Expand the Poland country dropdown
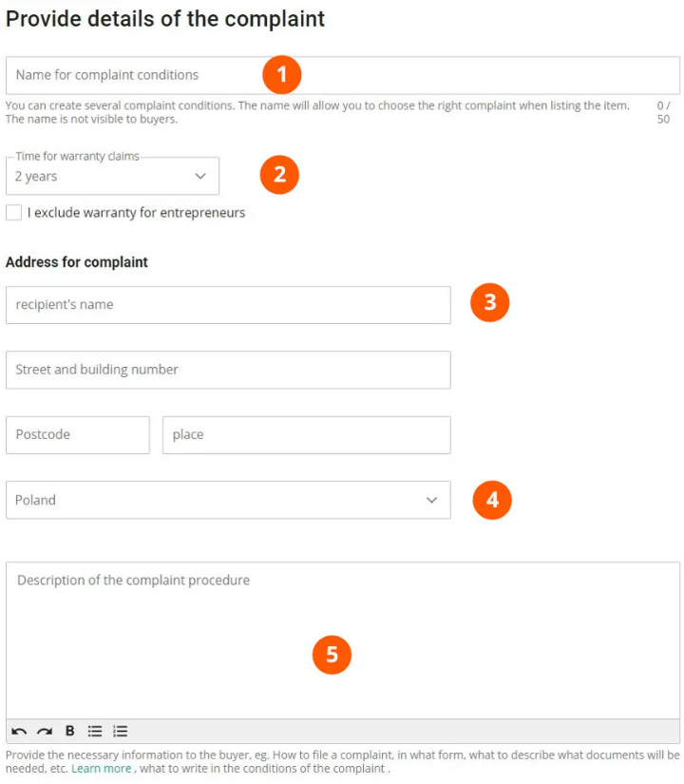The height and width of the screenshot is (784, 684). [x=228, y=500]
